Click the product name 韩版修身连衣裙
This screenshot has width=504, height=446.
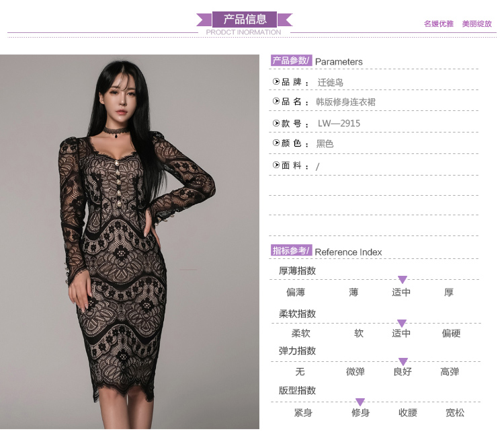[x=345, y=102]
